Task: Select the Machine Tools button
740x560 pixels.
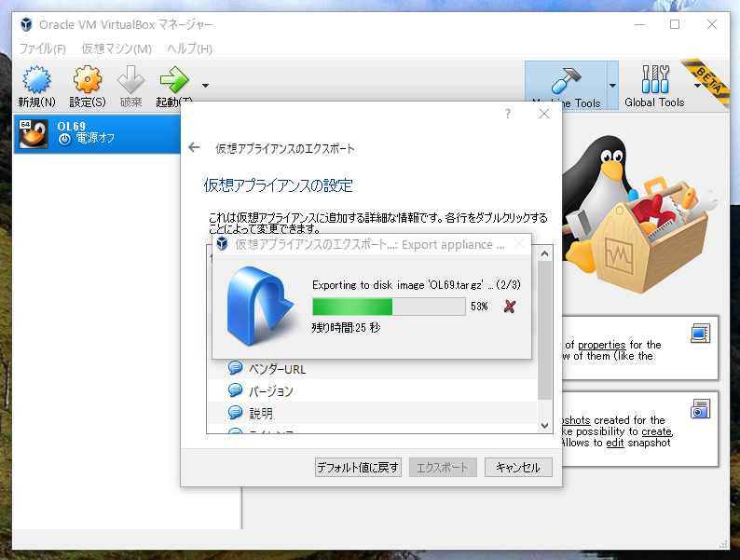Action: pyautogui.click(x=567, y=86)
